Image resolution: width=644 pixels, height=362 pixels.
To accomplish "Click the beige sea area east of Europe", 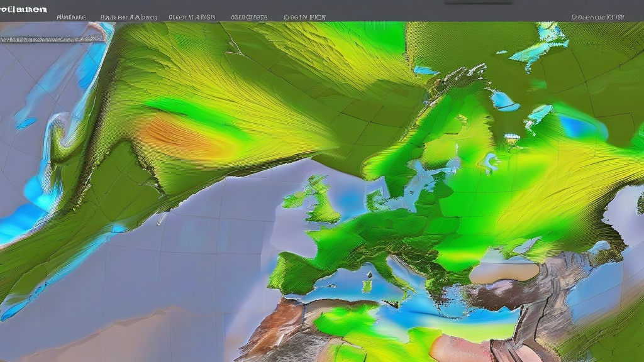I will (x=503, y=272).
